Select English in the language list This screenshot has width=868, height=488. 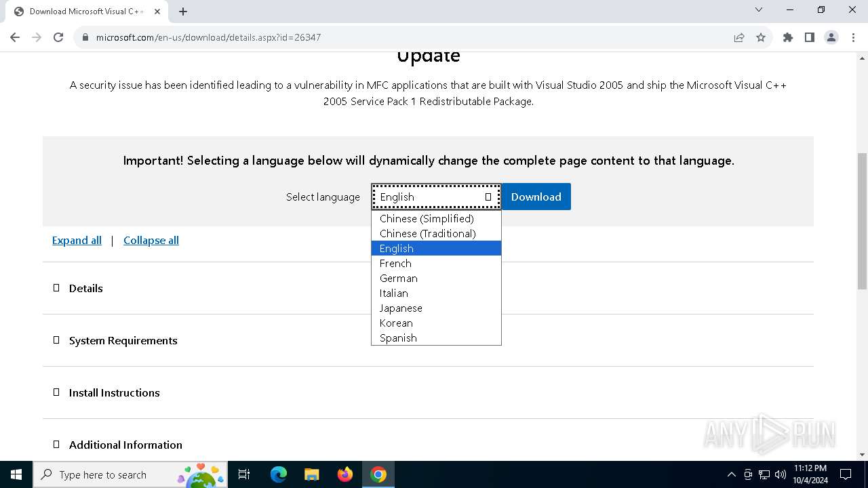pos(436,248)
